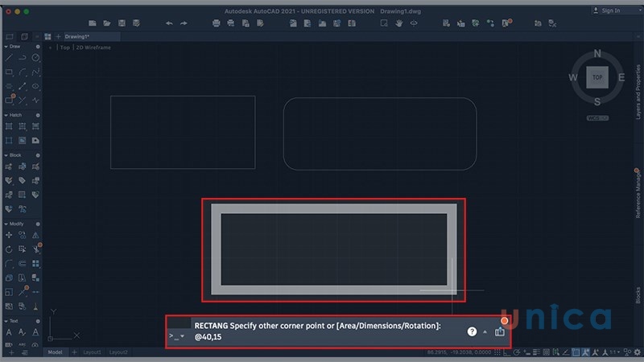This screenshot has width=644, height=362.
Task: Click the Insert Block icon
Action: point(9,167)
